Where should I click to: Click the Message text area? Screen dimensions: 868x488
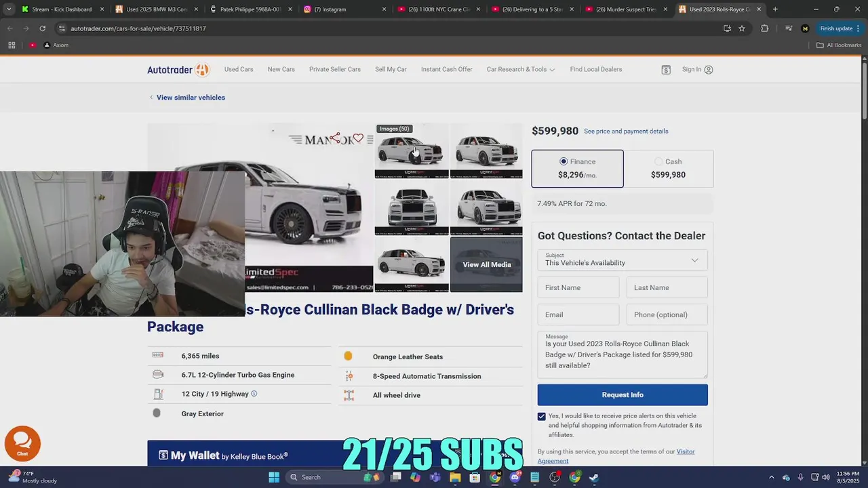click(x=623, y=354)
